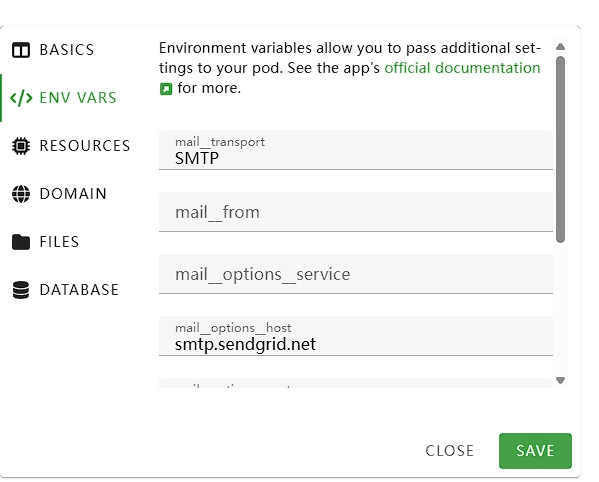The width and height of the screenshot is (599, 482).
Task: Edit the mail__options__host field with smtp.sendgrid.net
Action: (x=356, y=336)
